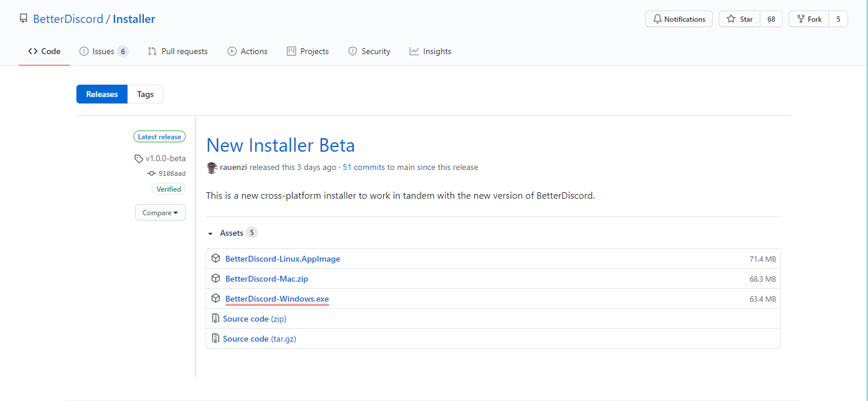Open the Insights tab
Screen dimensions: 868x401
coord(430,51)
